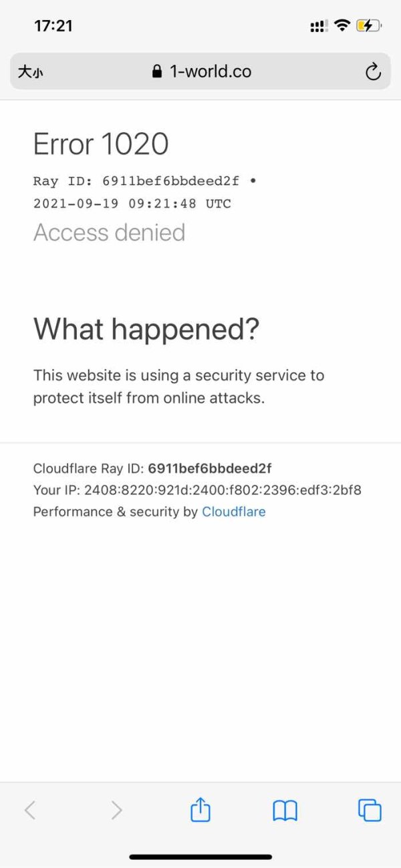Screen dimensions: 401x868
Task: Go back with the left arrow
Action: point(29,811)
